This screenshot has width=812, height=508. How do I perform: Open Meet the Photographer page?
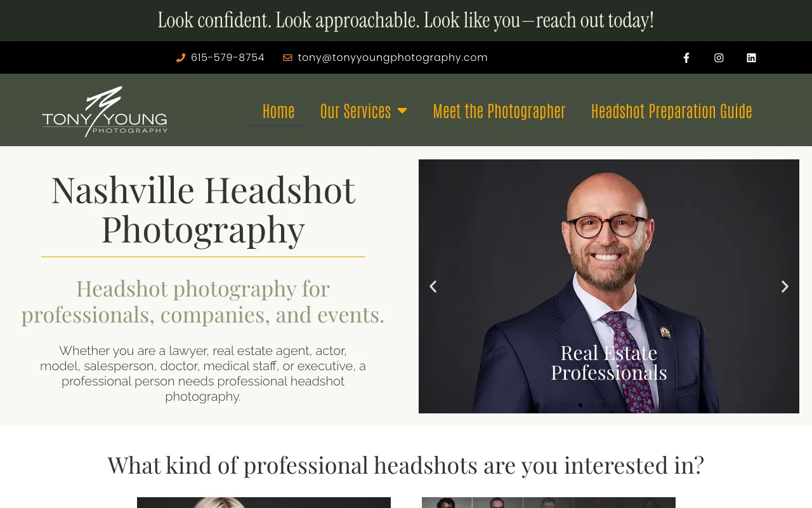[x=499, y=110]
